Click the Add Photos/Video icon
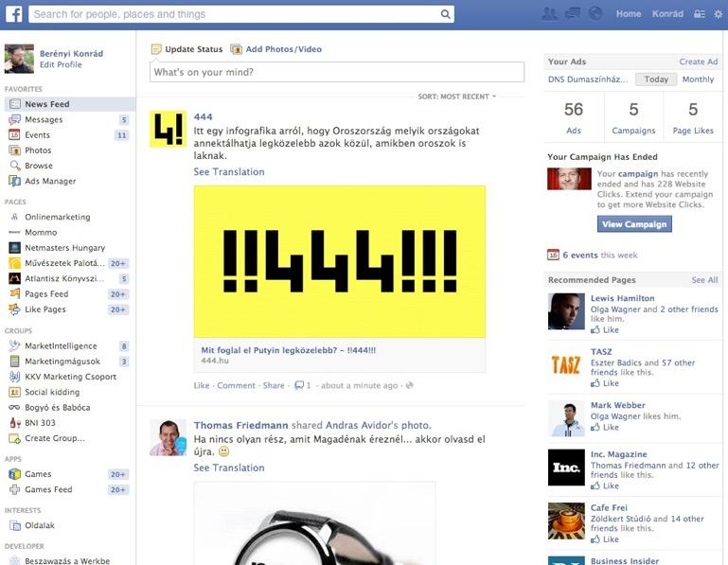Viewport: 728px width, 565px height. click(237, 49)
